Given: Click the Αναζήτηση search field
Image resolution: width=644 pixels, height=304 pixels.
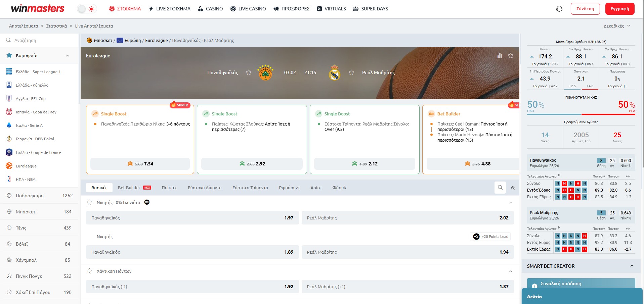Looking at the screenshot, I should 40,40.
